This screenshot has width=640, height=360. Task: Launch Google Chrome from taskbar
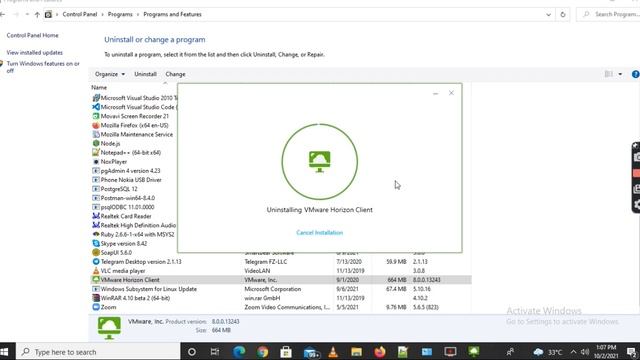[262, 352]
